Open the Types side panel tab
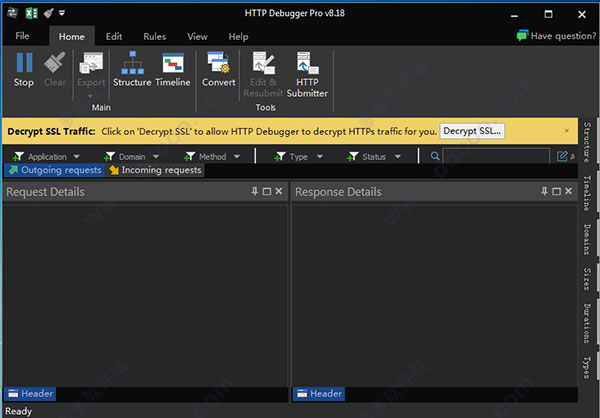The height and width of the screenshot is (418, 600). tap(587, 367)
